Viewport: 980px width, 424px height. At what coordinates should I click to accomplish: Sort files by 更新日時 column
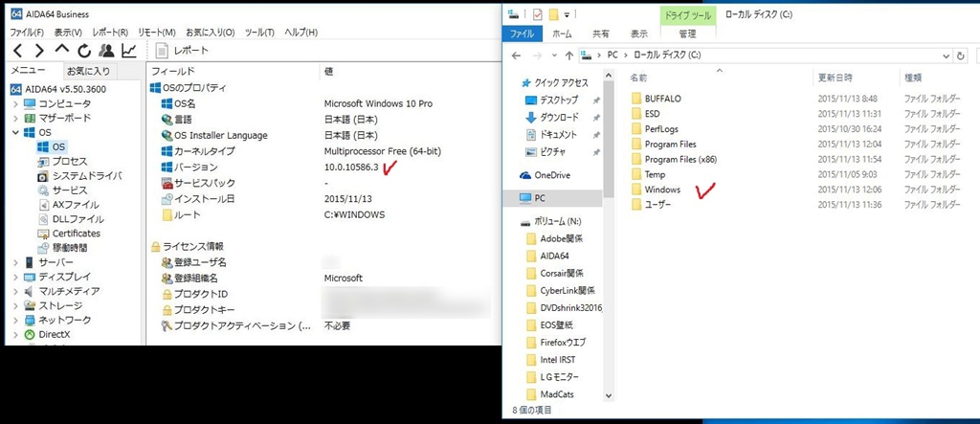point(835,78)
